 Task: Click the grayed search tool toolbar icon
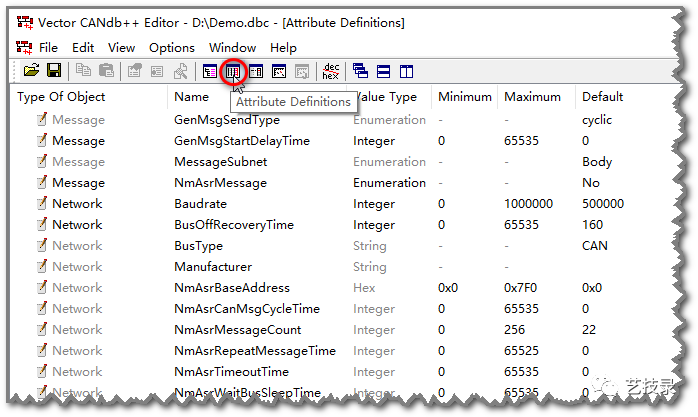pyautogui.click(x=180, y=71)
